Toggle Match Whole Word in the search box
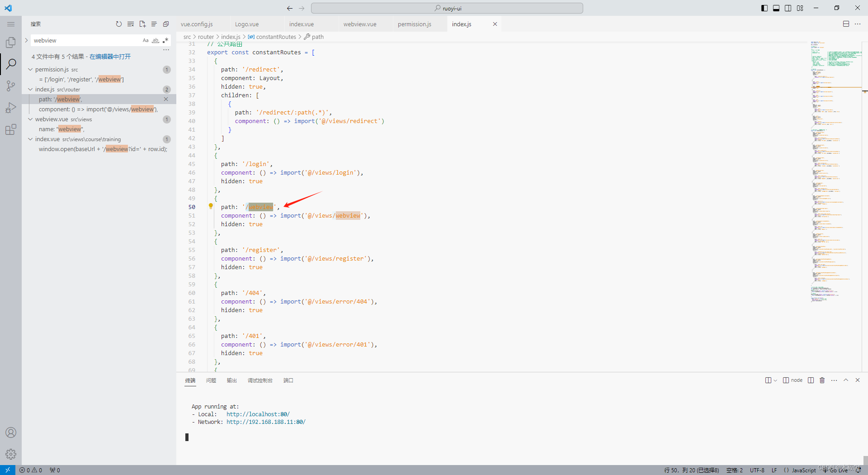This screenshot has width=868, height=475. [x=156, y=40]
